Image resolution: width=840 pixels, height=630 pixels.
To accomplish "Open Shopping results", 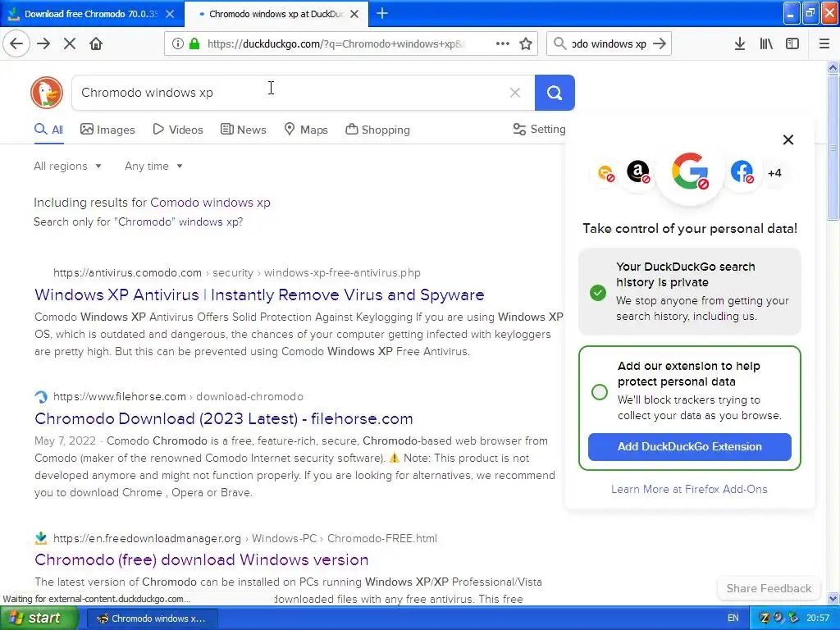I will pyautogui.click(x=377, y=130).
